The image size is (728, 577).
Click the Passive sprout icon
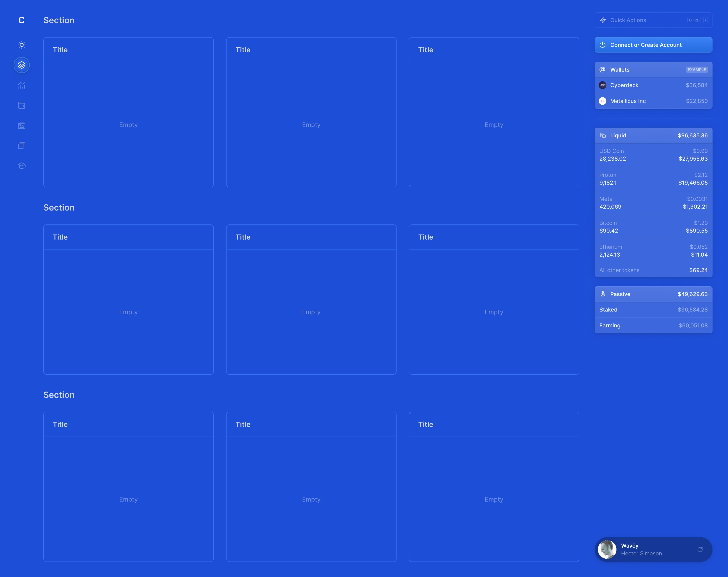tap(603, 294)
